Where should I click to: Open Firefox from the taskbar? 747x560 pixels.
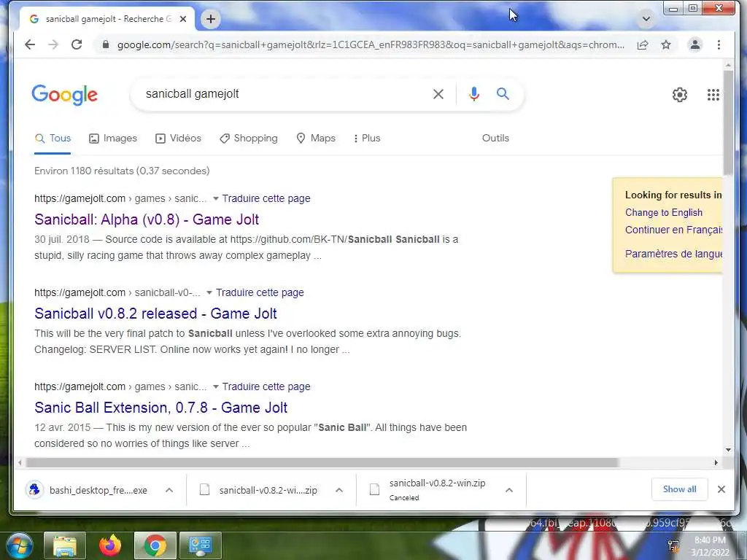tap(110, 545)
